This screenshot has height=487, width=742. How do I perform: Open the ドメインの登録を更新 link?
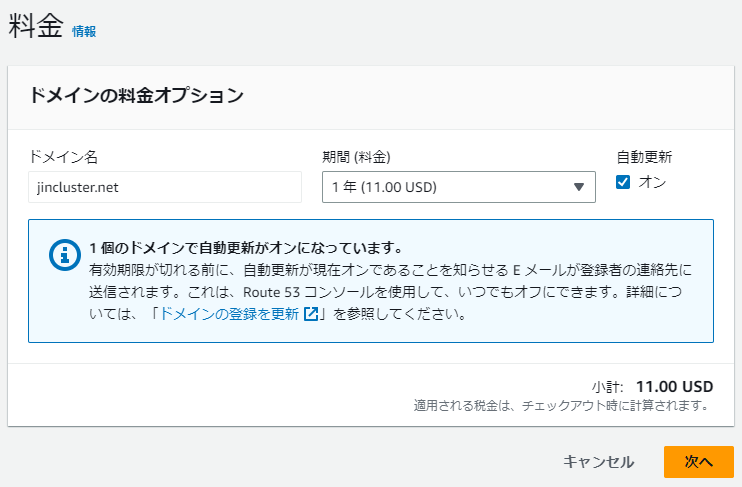[x=229, y=314]
